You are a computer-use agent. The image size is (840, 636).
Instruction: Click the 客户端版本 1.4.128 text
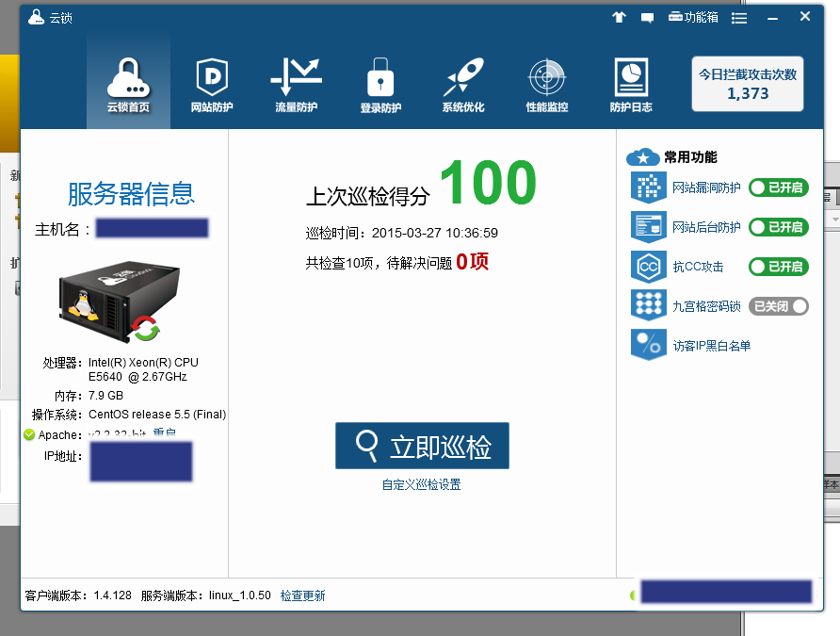point(78,595)
